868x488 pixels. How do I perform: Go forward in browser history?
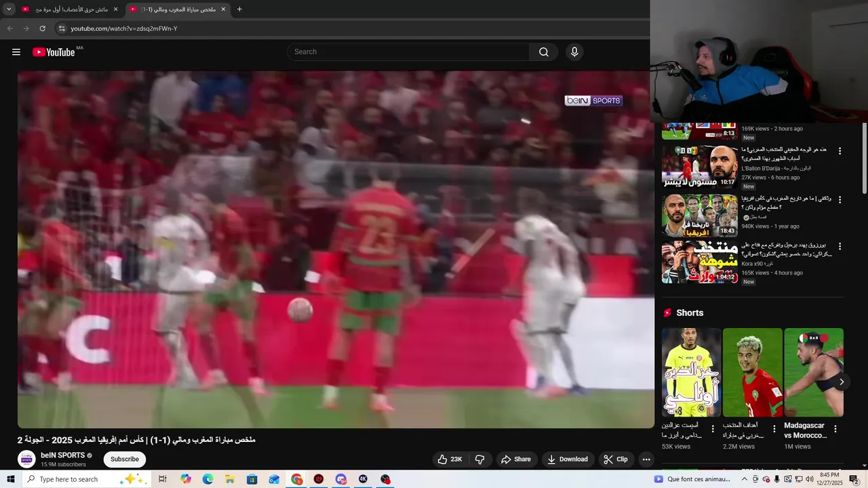26,28
